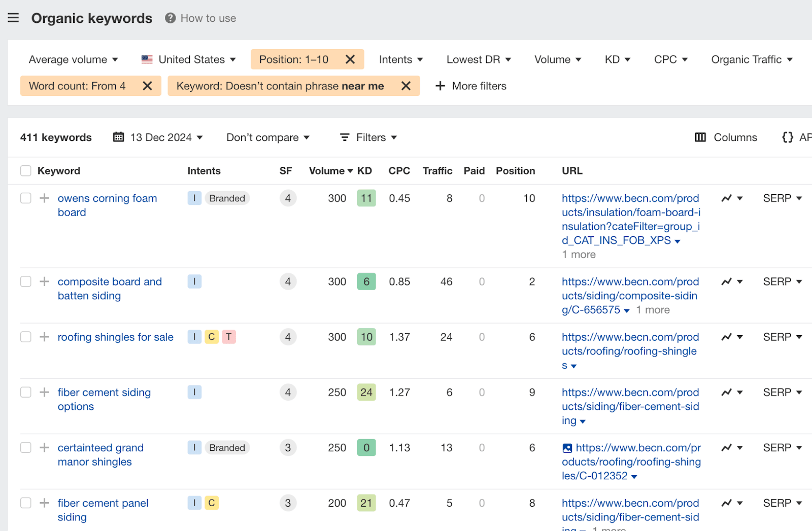Check the checkbox for composite board and batten siding

[x=25, y=281]
